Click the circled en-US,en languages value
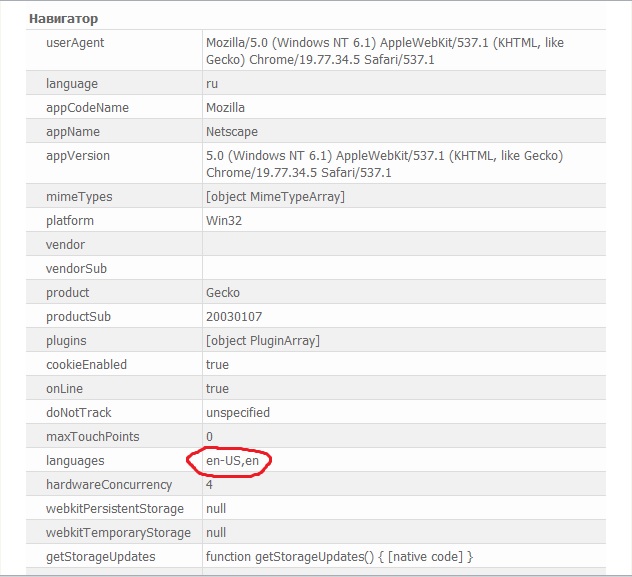 (232, 461)
